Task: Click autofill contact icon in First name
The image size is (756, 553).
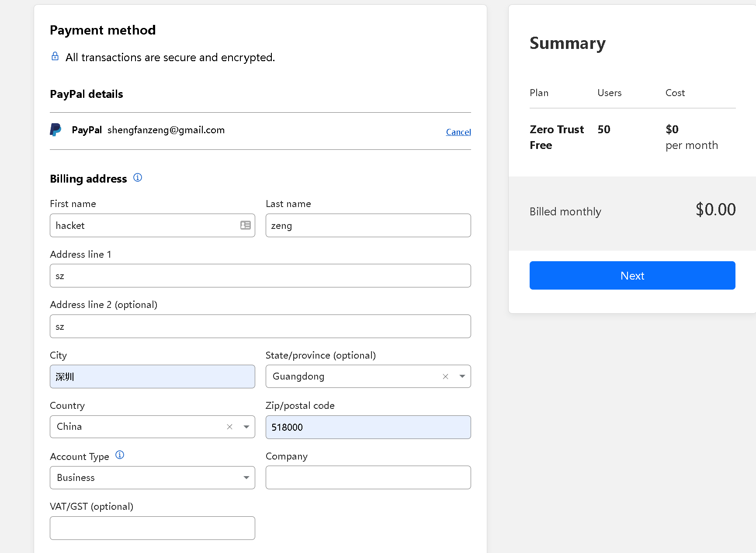Action: coord(246,225)
